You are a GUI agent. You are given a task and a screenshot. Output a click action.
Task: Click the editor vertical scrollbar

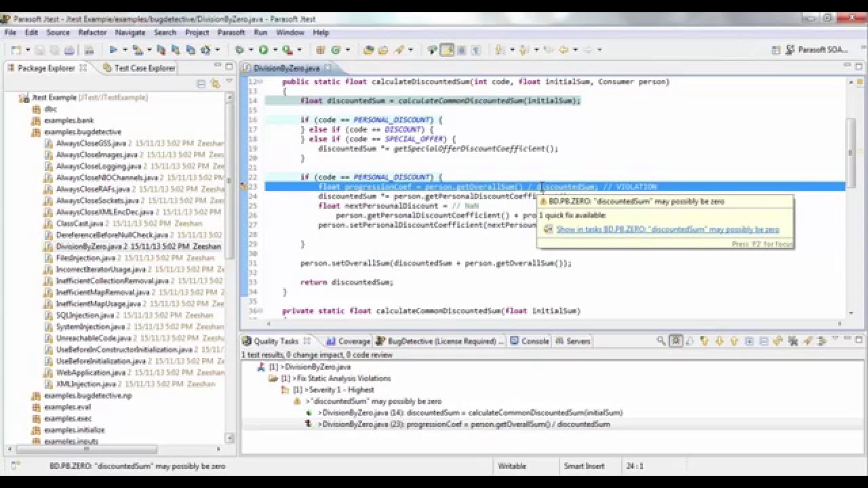[851, 152]
